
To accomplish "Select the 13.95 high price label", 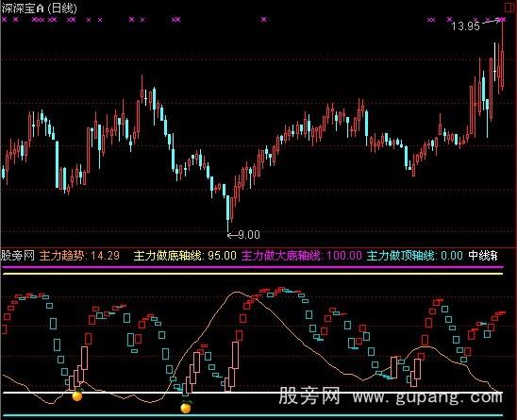I will point(465,26).
